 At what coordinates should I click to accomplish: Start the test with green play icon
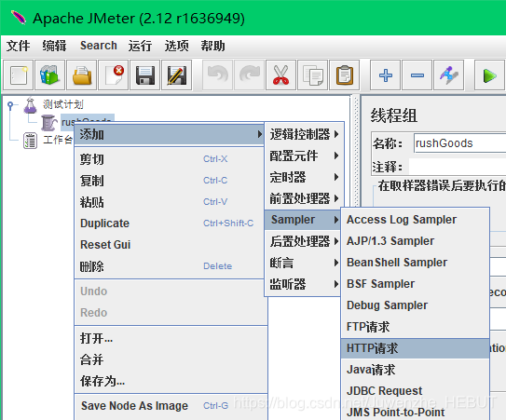(489, 75)
